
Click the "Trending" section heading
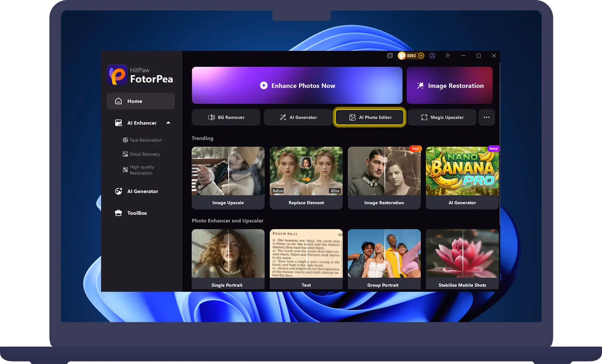click(x=203, y=138)
